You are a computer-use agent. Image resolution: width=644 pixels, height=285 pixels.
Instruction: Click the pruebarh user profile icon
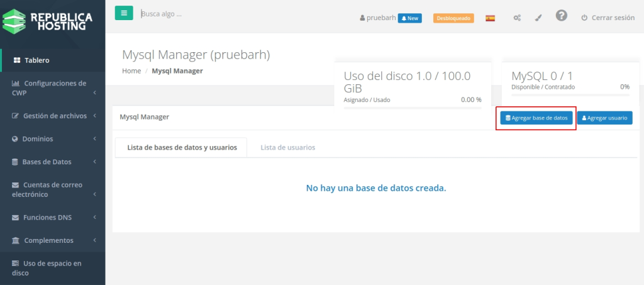[363, 18]
